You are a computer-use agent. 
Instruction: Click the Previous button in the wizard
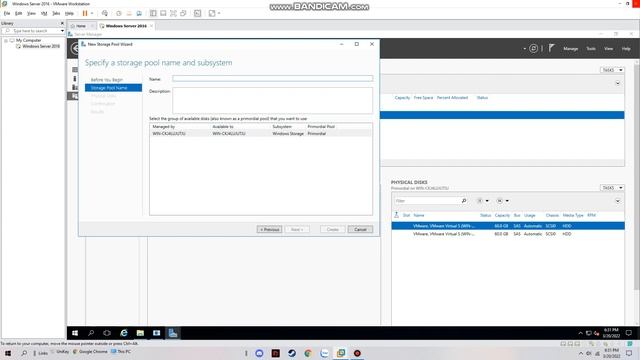pyautogui.click(x=269, y=229)
